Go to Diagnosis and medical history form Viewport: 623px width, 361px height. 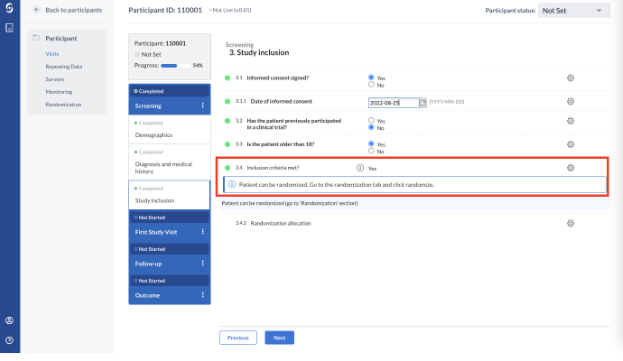tap(169, 163)
